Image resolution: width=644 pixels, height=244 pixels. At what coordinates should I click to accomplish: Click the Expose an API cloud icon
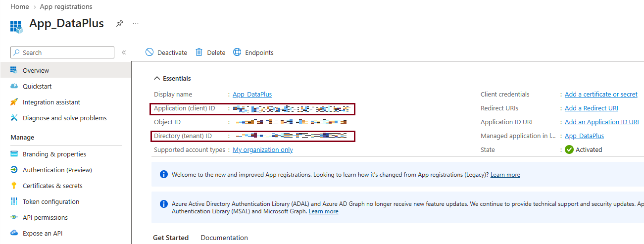(14, 233)
